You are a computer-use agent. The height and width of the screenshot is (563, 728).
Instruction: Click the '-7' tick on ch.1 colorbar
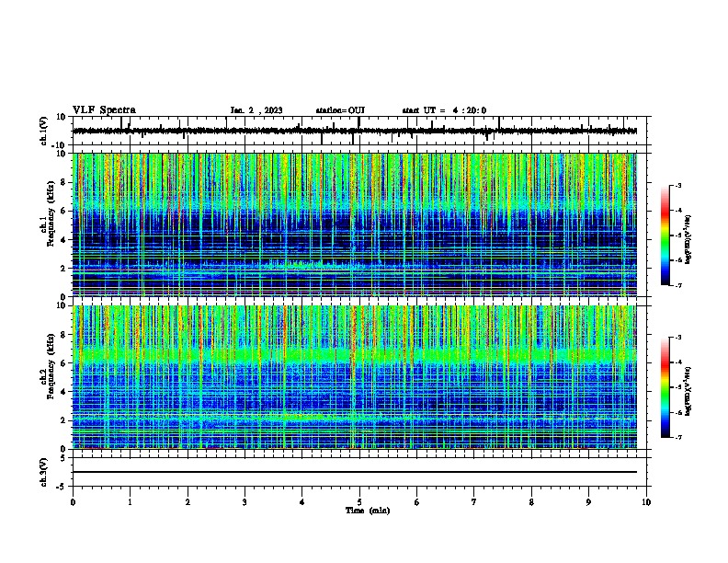click(677, 285)
